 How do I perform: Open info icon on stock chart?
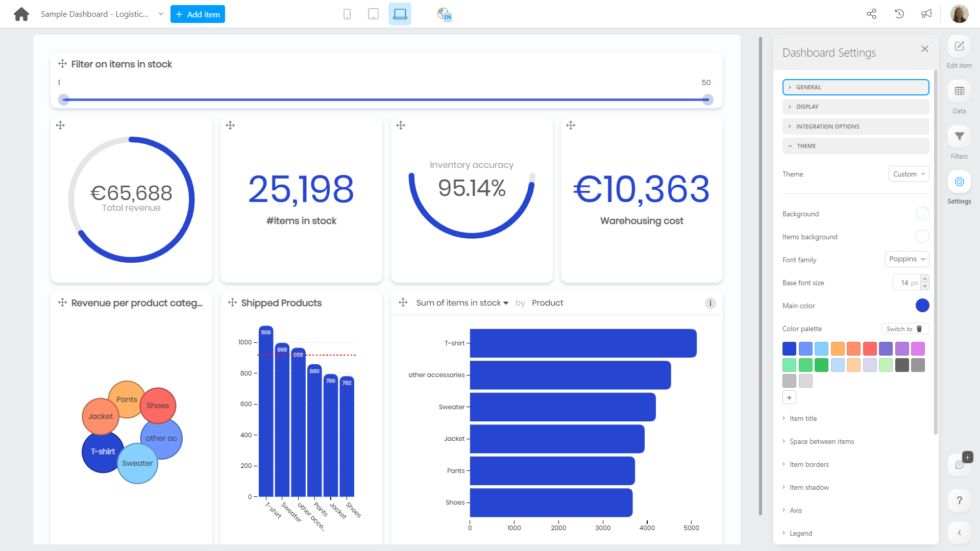pyautogui.click(x=710, y=304)
